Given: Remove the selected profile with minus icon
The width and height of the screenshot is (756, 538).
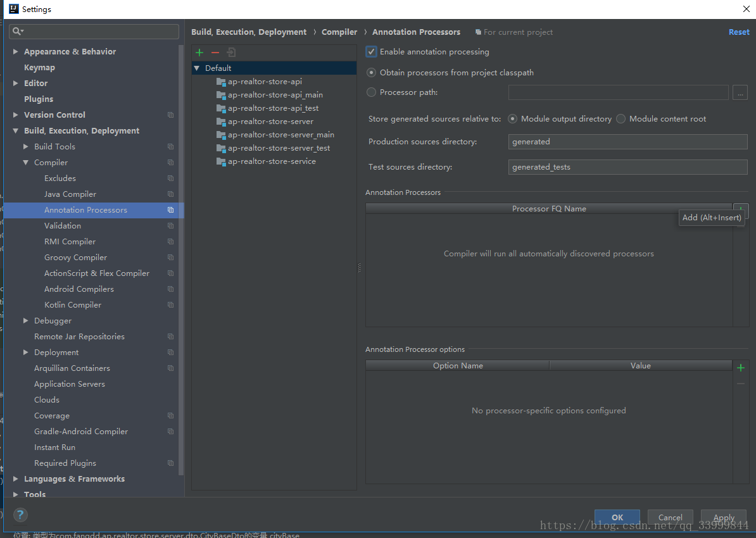Looking at the screenshot, I should (x=215, y=52).
